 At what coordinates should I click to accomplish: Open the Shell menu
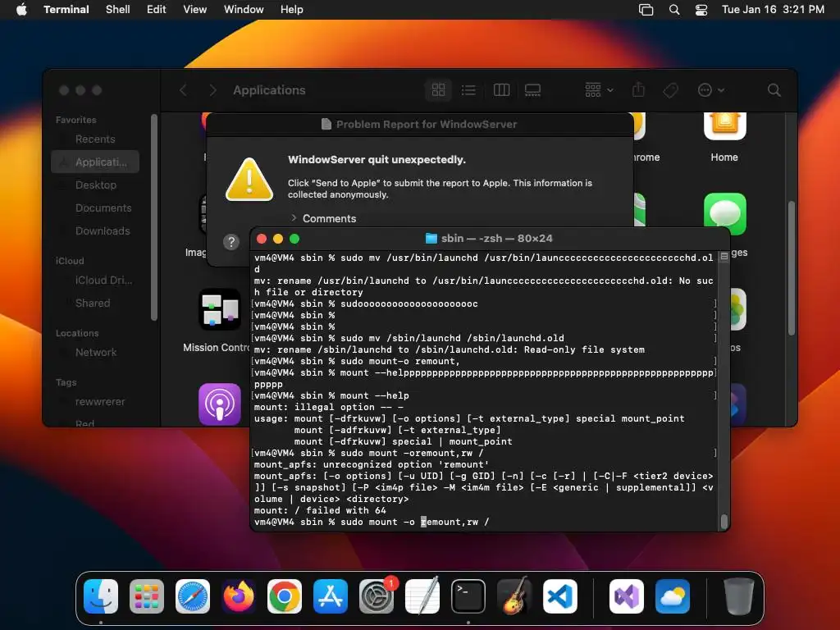tap(118, 10)
